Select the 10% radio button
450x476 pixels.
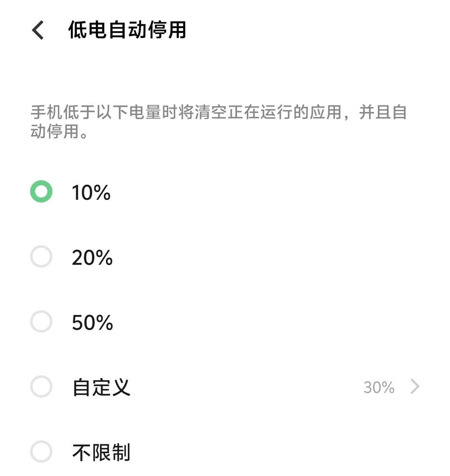point(41,192)
